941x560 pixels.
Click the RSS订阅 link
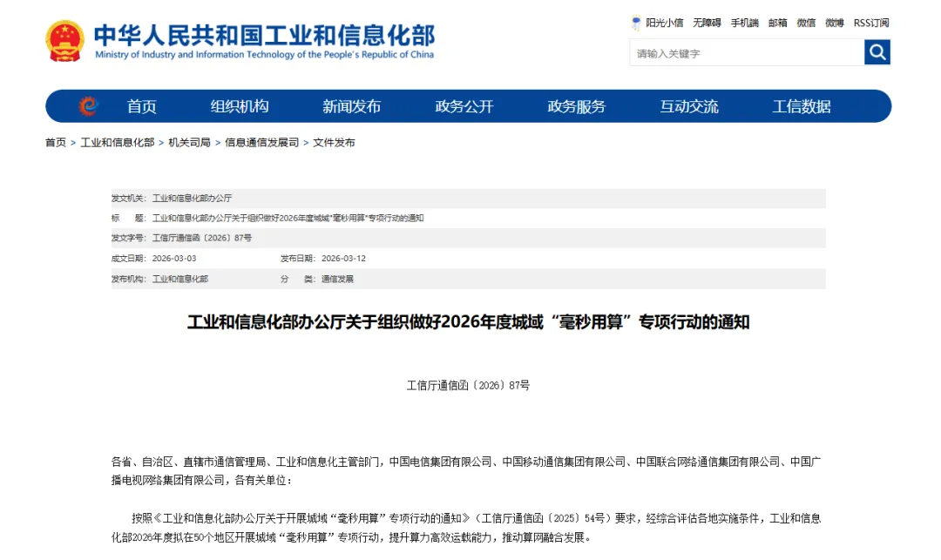click(871, 23)
